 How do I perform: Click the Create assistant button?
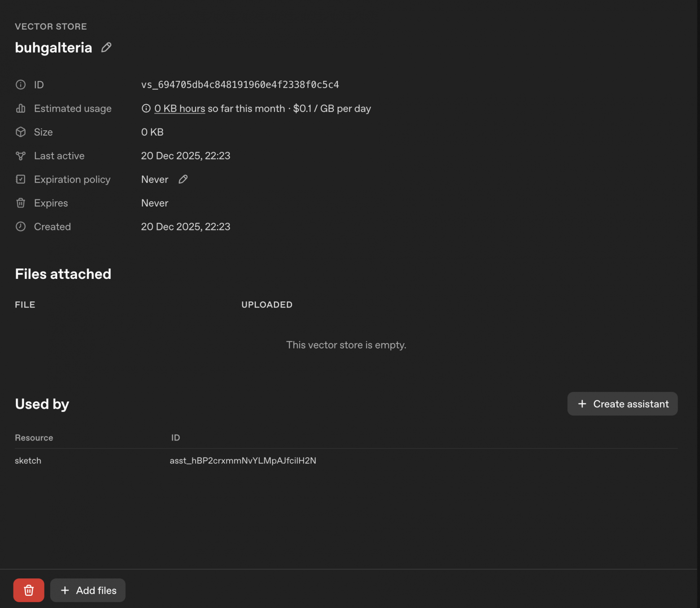tap(622, 404)
